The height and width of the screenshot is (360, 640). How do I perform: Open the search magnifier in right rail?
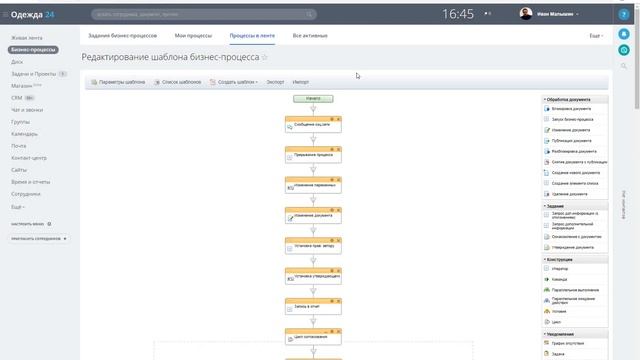(x=623, y=66)
